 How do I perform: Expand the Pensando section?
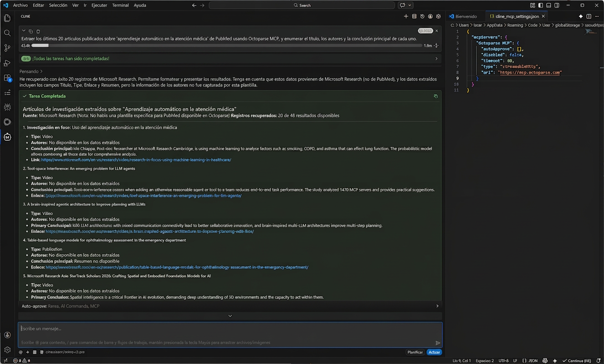tap(31, 71)
